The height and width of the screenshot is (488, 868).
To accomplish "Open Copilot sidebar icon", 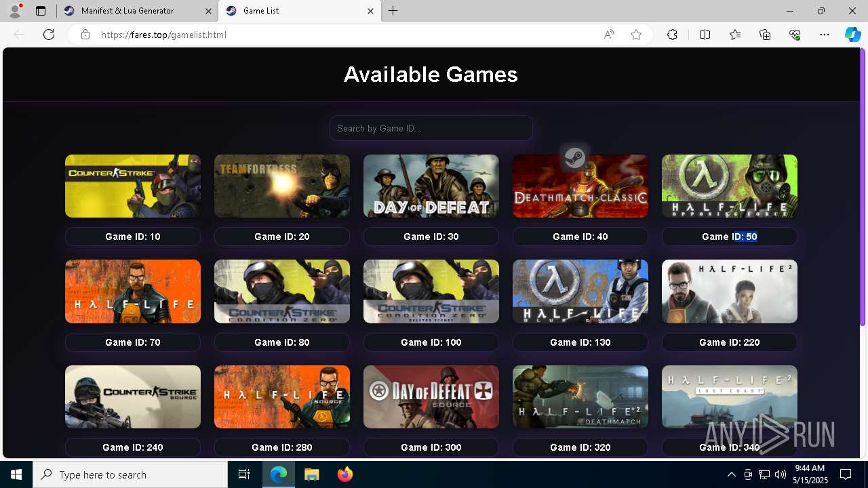I will click(852, 35).
